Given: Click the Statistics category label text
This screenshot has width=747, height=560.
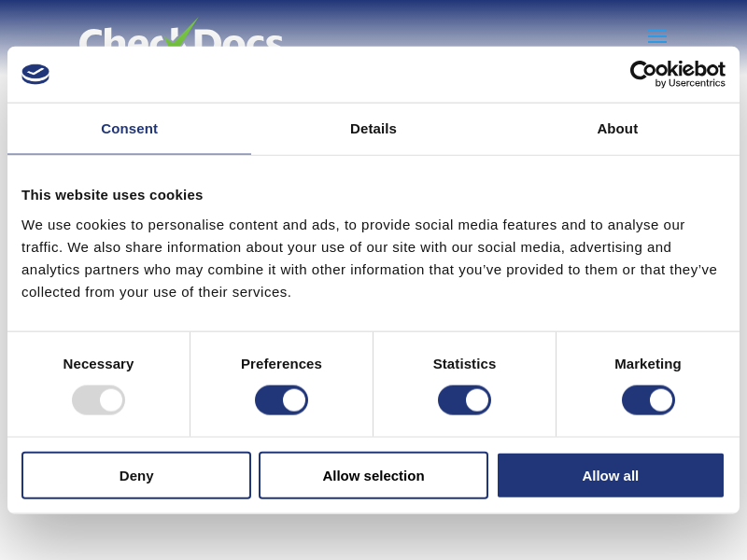Looking at the screenshot, I should [x=464, y=364].
